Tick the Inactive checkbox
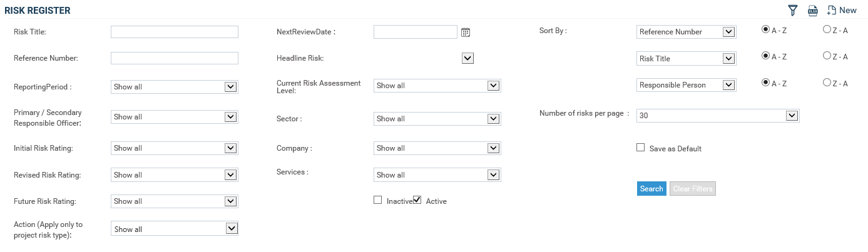The height and width of the screenshot is (252, 868). (377, 200)
